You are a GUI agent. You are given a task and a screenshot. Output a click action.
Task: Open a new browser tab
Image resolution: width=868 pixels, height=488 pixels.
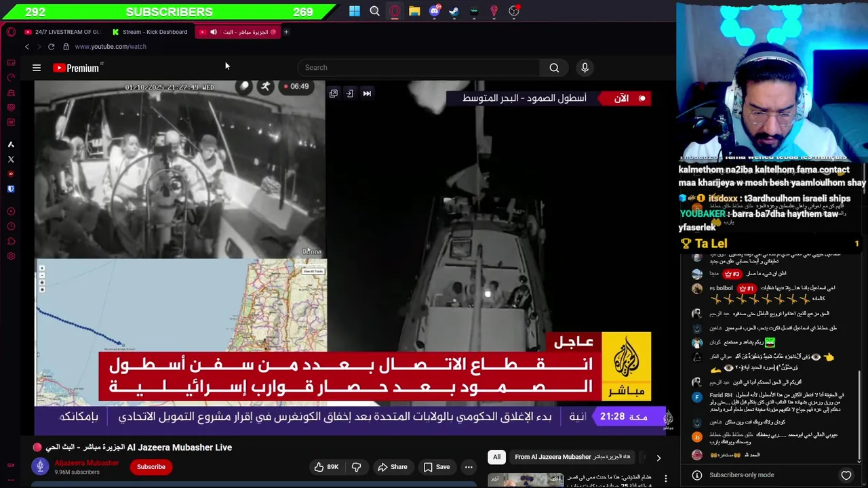click(x=286, y=32)
